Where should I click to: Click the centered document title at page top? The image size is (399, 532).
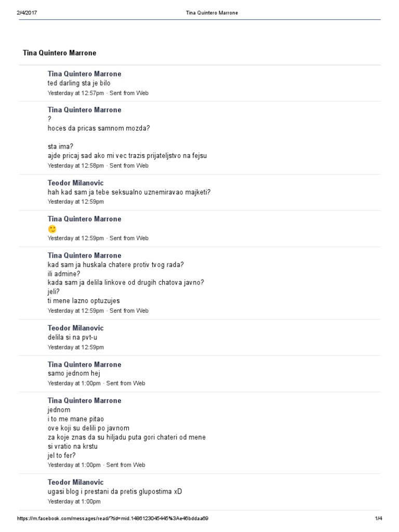pos(211,12)
